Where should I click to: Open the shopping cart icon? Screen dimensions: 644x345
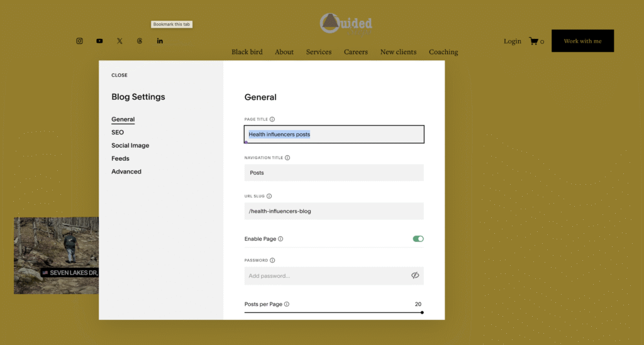pyautogui.click(x=534, y=41)
